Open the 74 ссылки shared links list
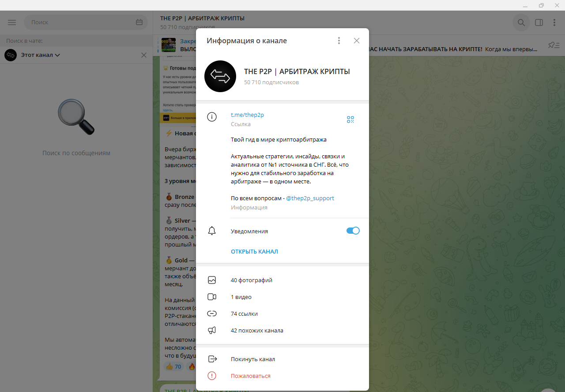Viewport: 565px width, 392px height. click(282, 314)
